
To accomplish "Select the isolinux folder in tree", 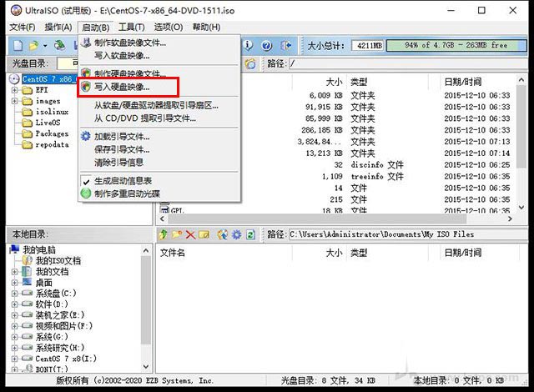I will coord(52,112).
